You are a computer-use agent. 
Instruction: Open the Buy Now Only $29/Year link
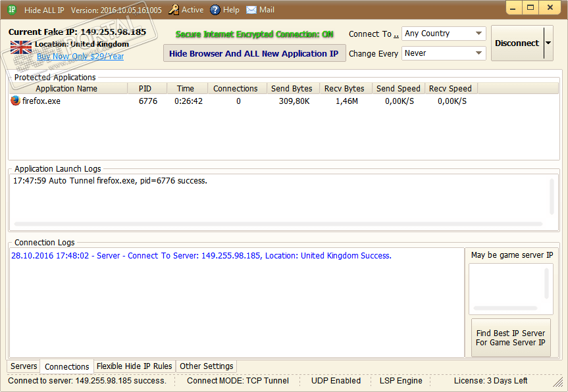click(x=80, y=57)
